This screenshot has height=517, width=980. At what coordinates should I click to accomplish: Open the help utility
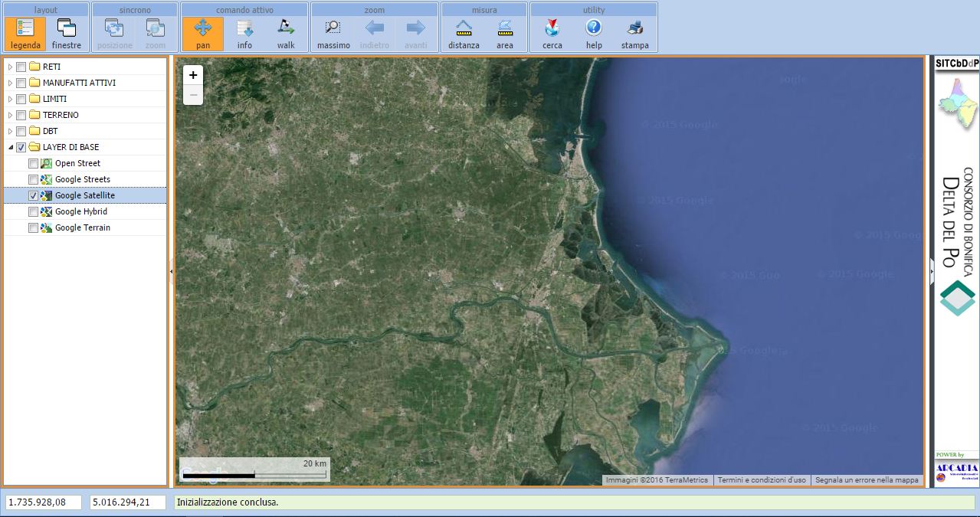click(x=594, y=34)
